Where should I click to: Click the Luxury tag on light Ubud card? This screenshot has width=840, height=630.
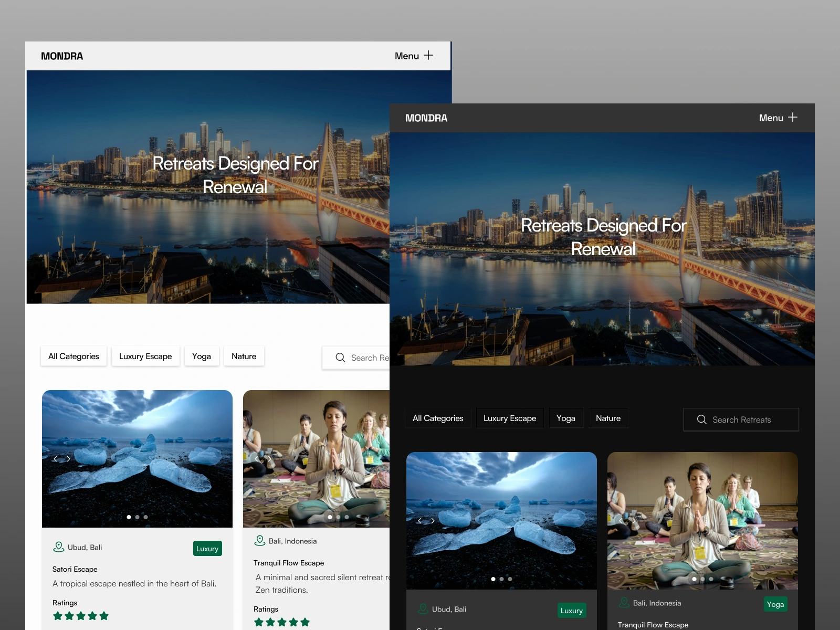tap(207, 549)
